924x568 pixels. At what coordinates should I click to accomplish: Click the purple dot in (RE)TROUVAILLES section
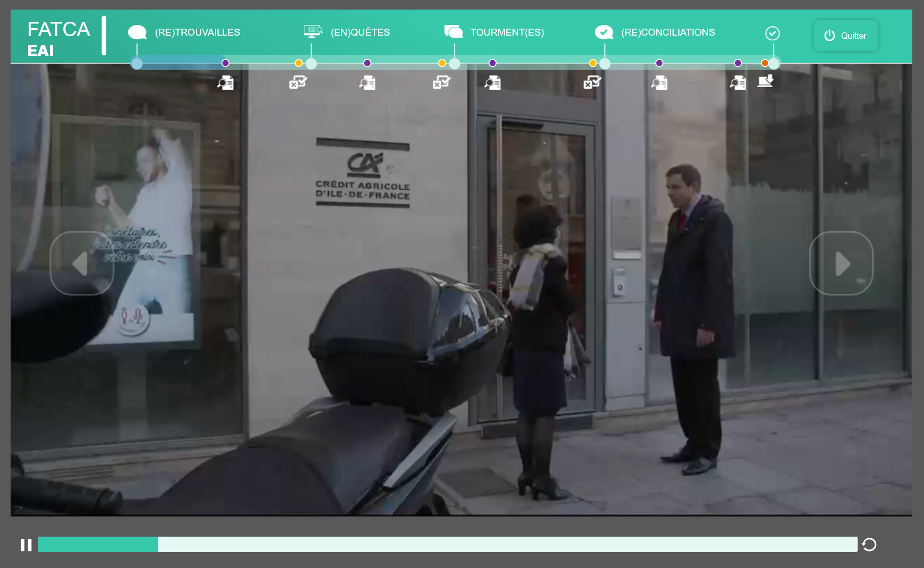point(226,63)
